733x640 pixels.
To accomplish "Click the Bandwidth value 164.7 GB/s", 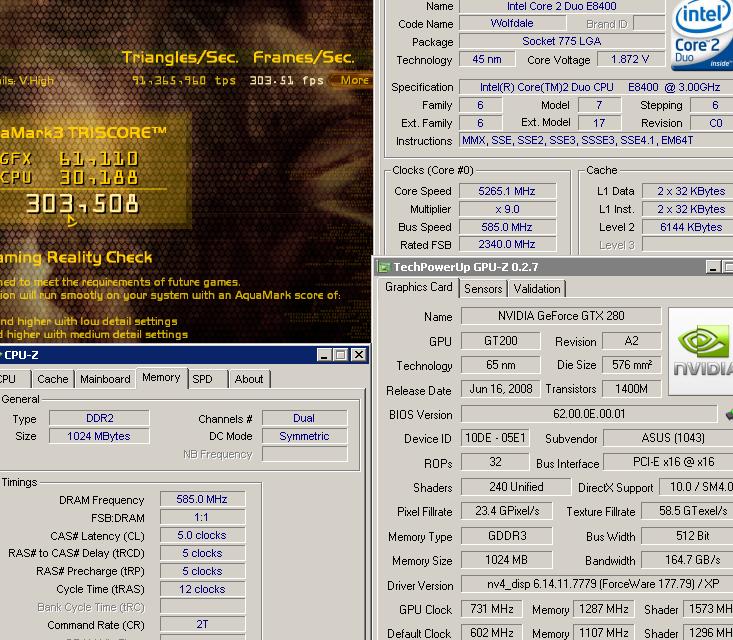I will [687, 559].
